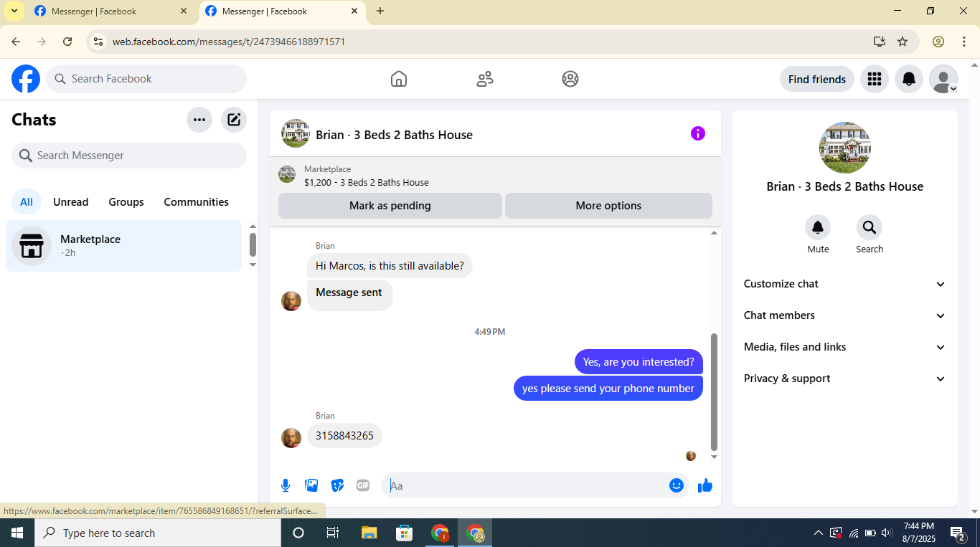980x547 pixels.
Task: Open Microsoft Store from the taskbar
Action: 405,533
